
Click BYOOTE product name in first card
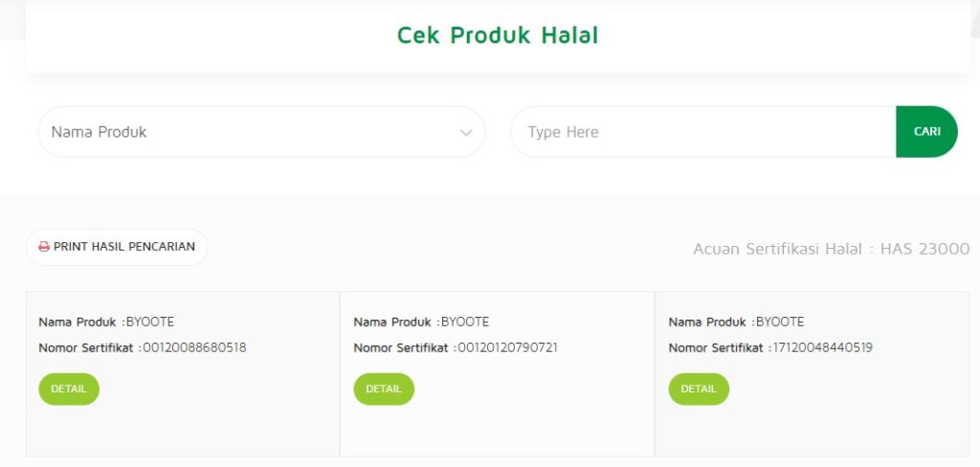[150, 322]
